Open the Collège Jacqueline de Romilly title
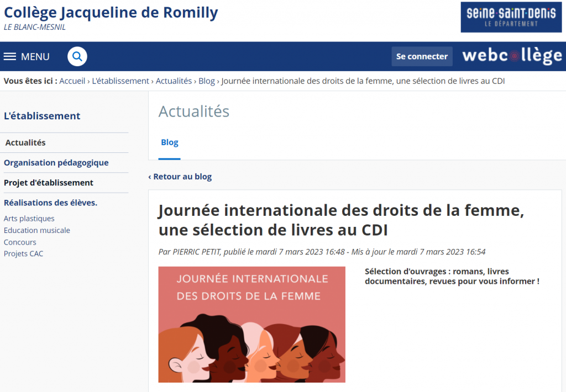This screenshot has height=392, width=566. pos(111,12)
